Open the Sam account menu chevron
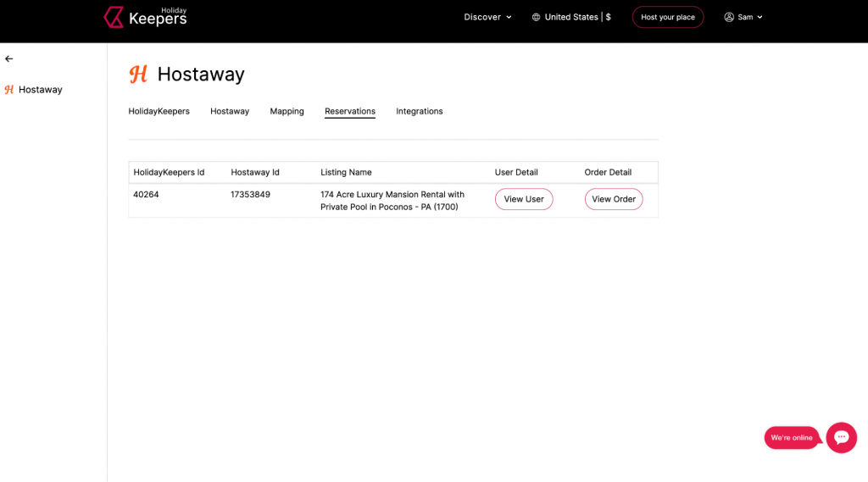The image size is (868, 482). click(759, 17)
